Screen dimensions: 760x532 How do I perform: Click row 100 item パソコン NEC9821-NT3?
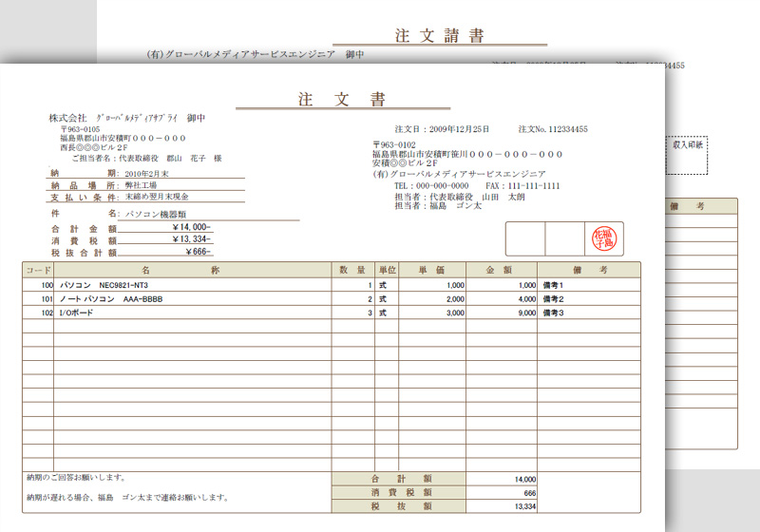[104, 285]
